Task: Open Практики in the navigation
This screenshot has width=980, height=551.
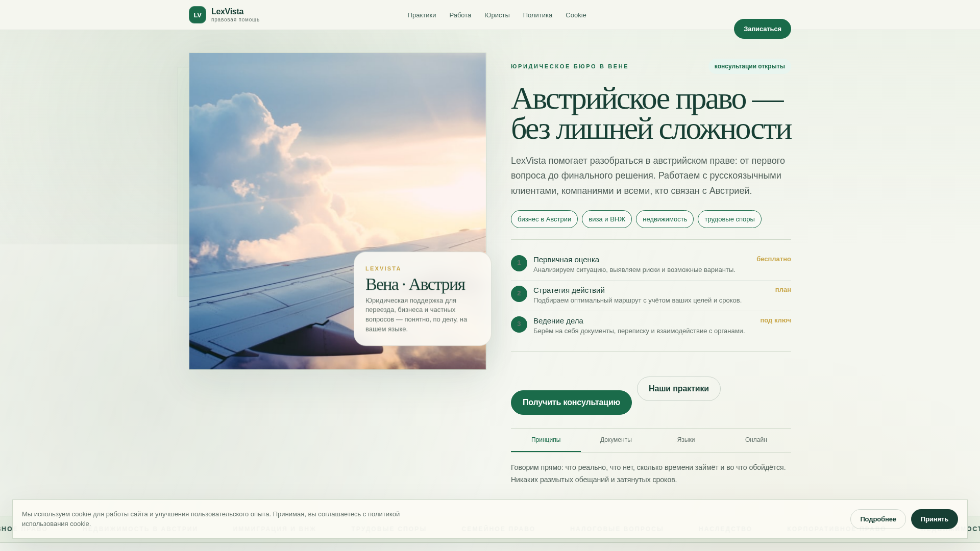Action: click(422, 15)
